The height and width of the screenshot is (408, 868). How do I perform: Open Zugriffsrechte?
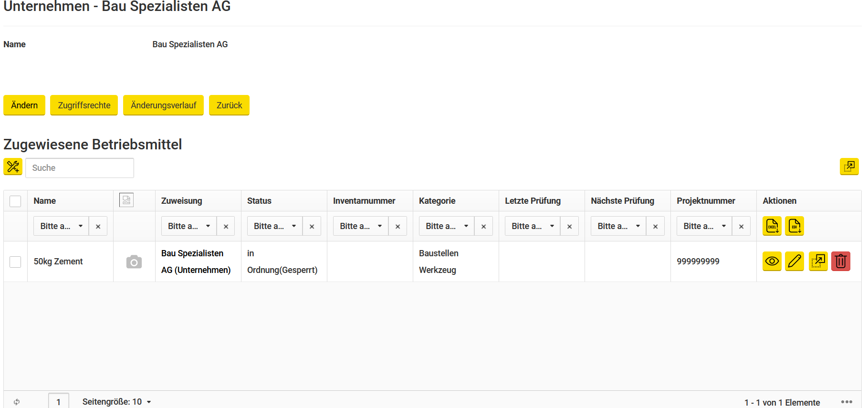click(x=84, y=105)
